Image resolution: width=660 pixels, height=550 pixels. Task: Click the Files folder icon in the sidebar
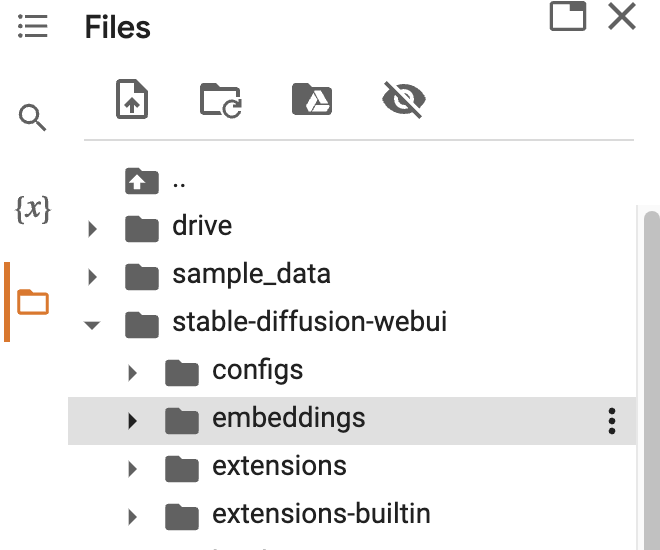pyautogui.click(x=33, y=301)
